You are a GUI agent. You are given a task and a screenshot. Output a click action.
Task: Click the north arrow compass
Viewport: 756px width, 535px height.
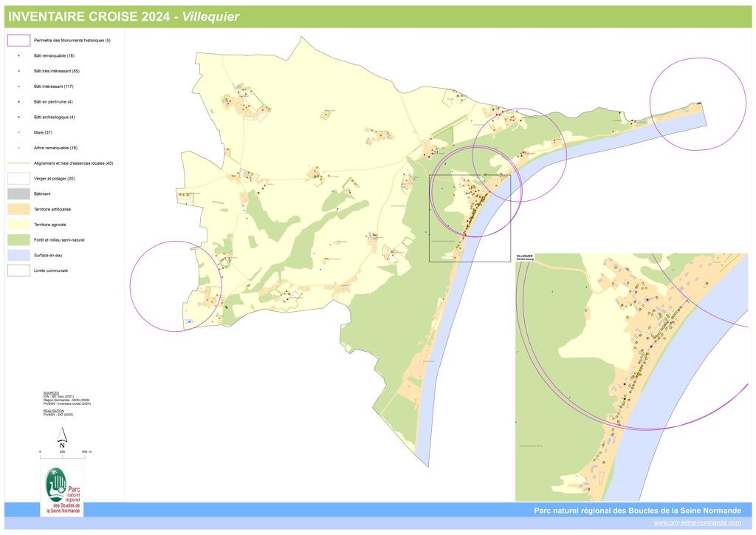point(61,437)
